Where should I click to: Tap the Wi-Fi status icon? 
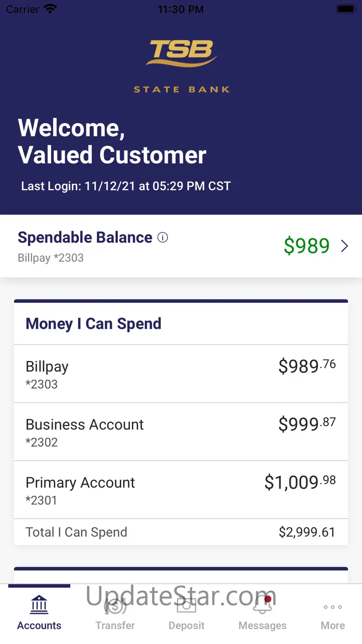(50, 9)
